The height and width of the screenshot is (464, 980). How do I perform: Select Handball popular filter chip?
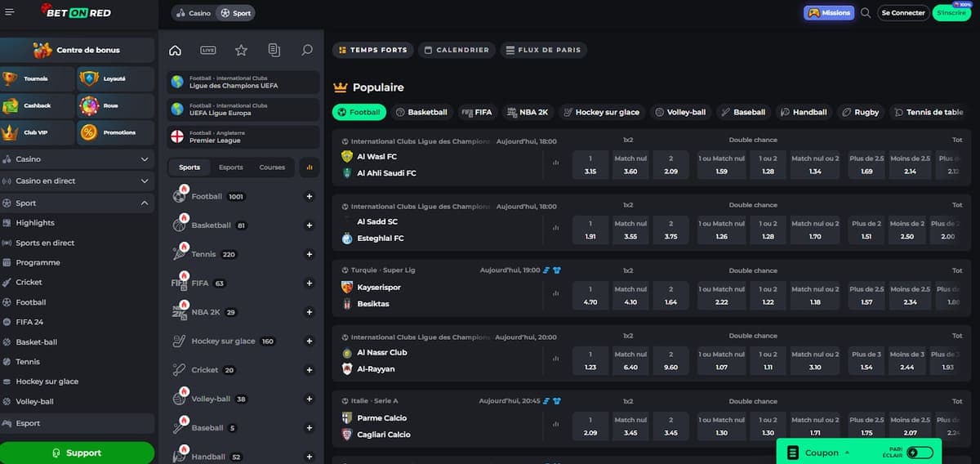[804, 112]
